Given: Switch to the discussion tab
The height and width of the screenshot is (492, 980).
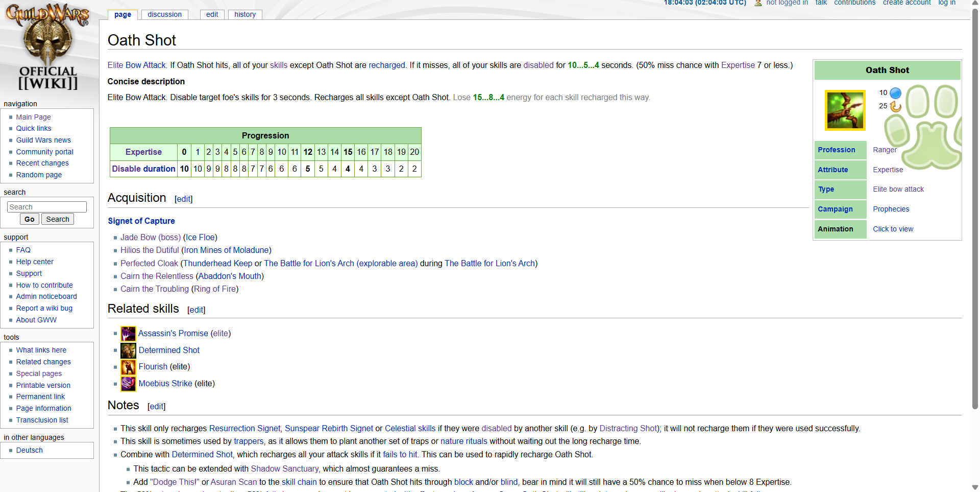Looking at the screenshot, I should (164, 14).
